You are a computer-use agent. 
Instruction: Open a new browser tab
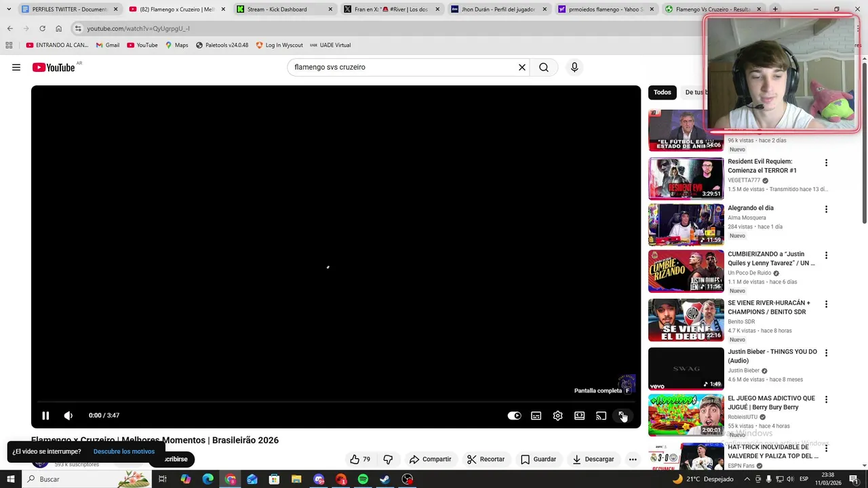click(x=775, y=9)
